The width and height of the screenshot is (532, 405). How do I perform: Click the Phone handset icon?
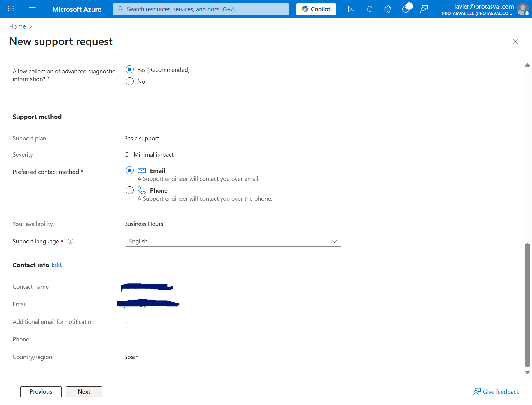(141, 190)
